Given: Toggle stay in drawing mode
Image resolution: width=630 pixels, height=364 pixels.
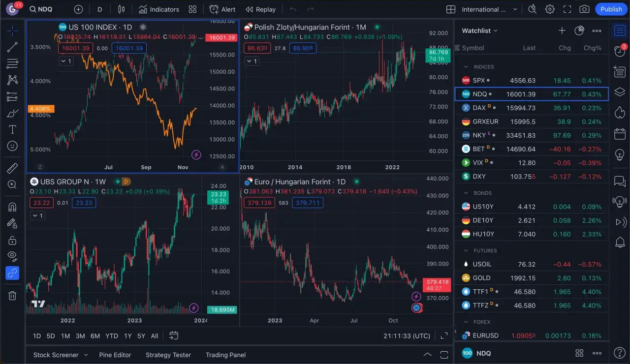Looking at the screenshot, I should pyautogui.click(x=12, y=223).
